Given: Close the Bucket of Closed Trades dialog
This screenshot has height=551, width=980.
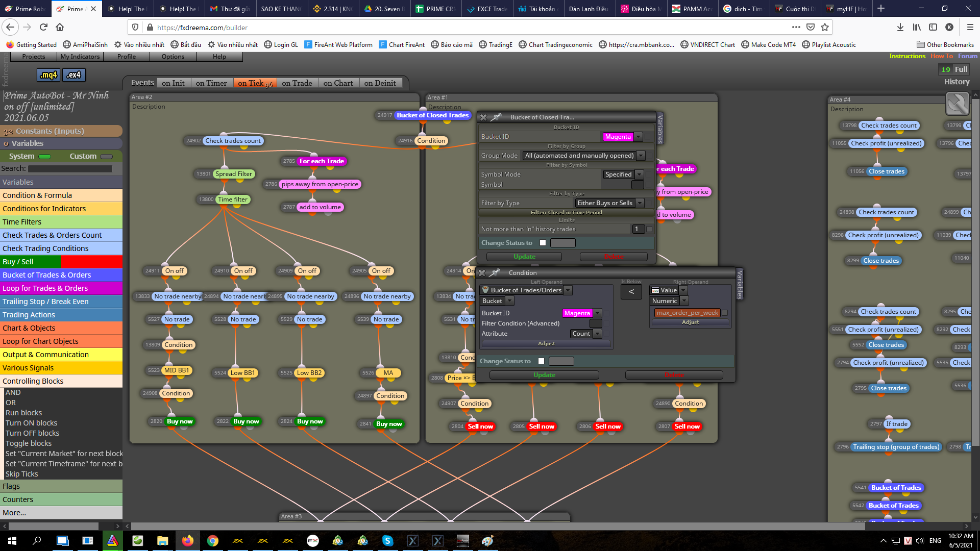Looking at the screenshot, I should pos(483,117).
